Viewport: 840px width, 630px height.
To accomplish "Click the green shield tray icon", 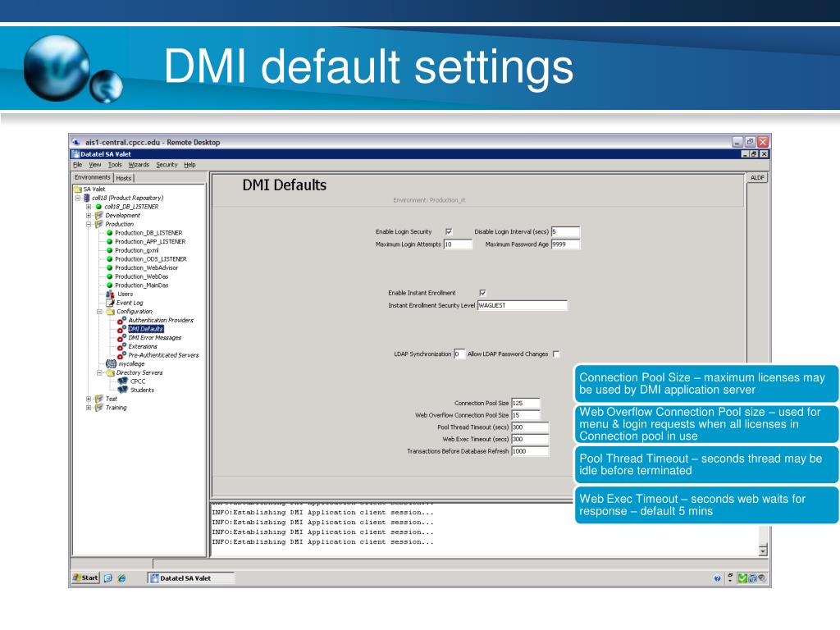I will click(x=742, y=578).
